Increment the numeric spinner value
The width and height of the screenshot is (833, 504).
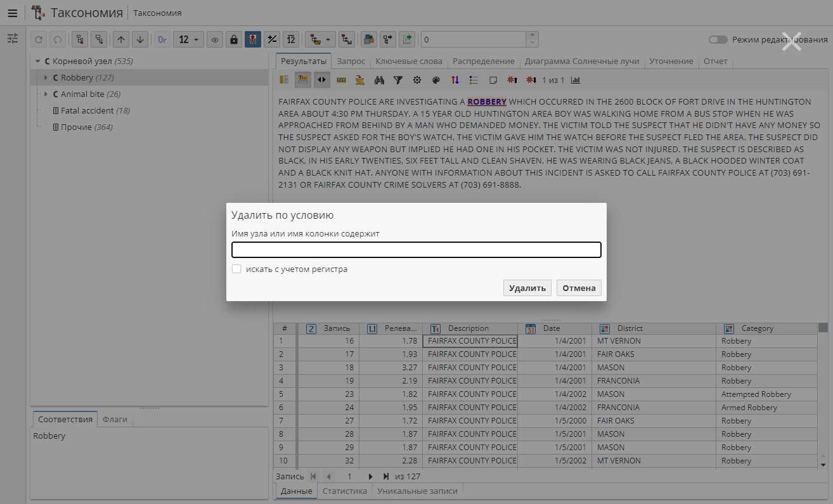coord(533,36)
